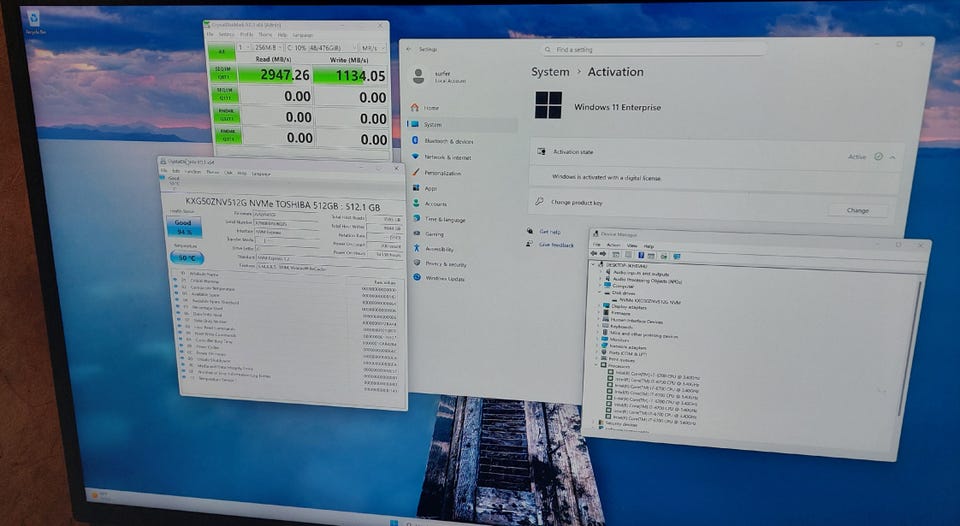This screenshot has width=960, height=526.
Task: Open Device Manager File menu
Action: pos(596,244)
